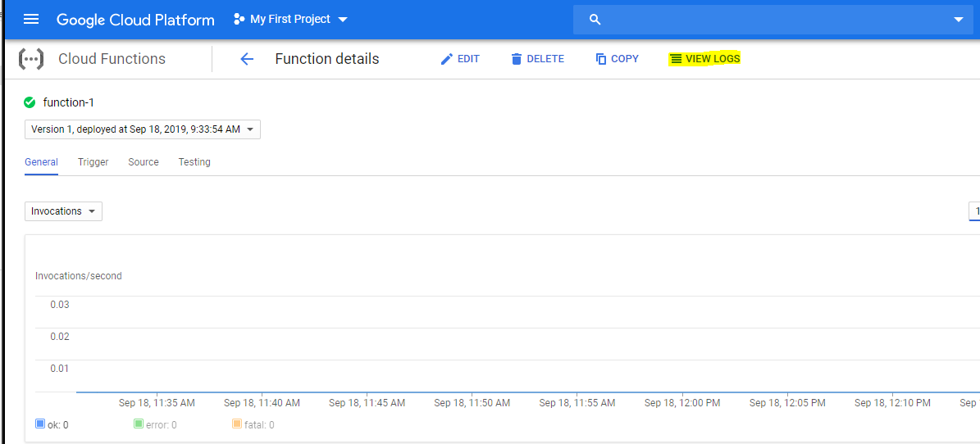Click the View Logs list icon
The height and width of the screenshot is (444, 980).
click(x=676, y=59)
